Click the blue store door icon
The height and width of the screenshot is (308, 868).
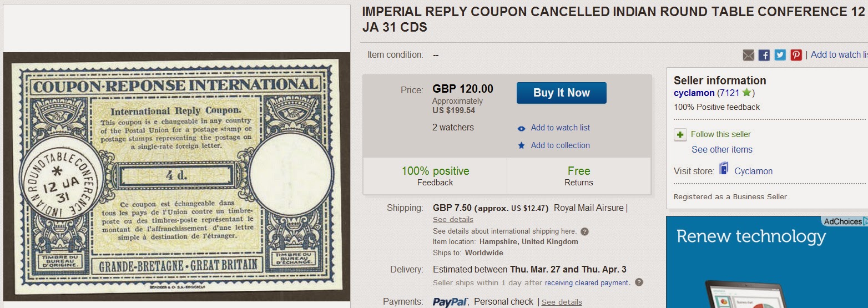[x=724, y=169]
